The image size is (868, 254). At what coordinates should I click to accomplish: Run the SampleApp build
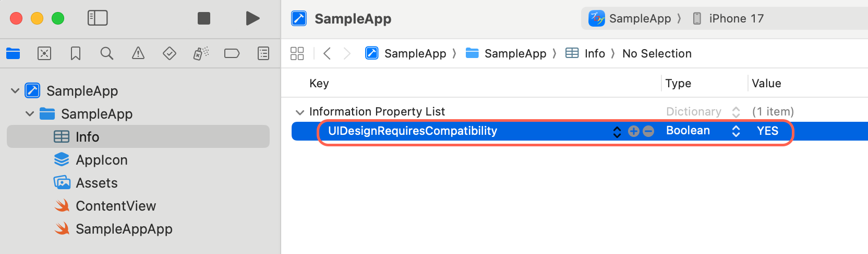[x=252, y=18]
